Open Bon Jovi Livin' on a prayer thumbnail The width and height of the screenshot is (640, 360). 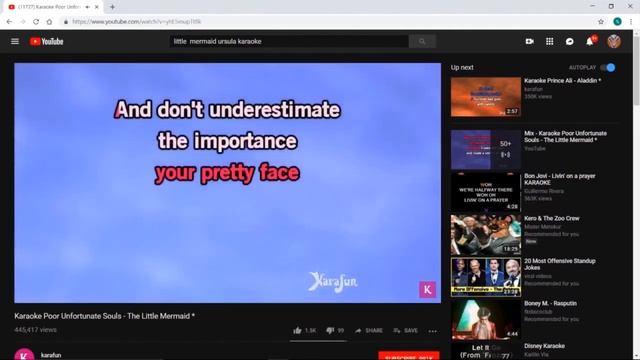pos(486,192)
